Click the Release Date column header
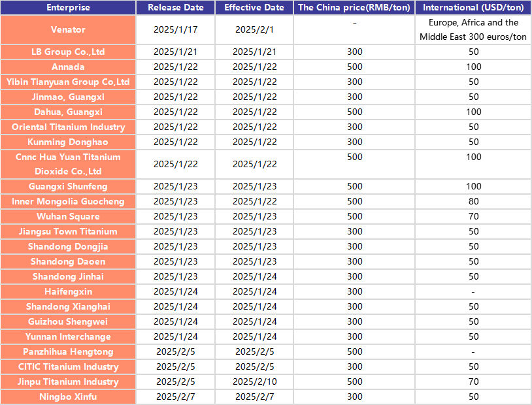Screen dimensions: 532x405 click(x=175, y=7)
